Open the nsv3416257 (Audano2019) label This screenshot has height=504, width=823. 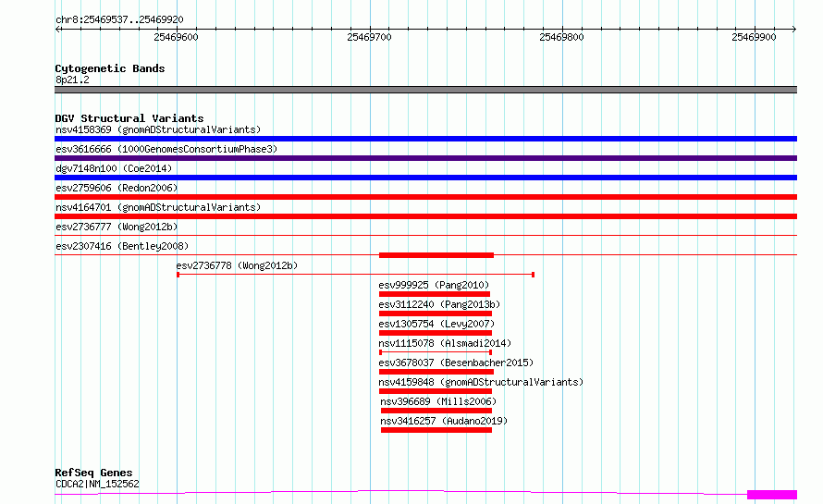coord(444,421)
